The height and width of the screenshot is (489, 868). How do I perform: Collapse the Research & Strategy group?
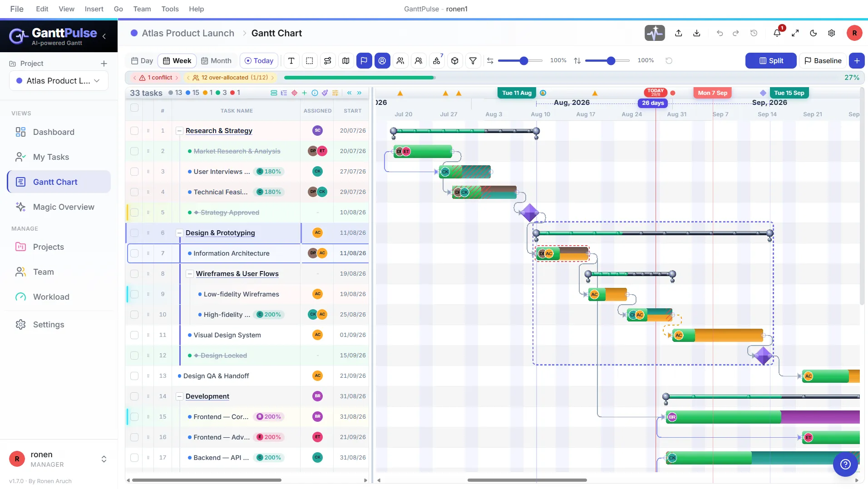click(179, 131)
